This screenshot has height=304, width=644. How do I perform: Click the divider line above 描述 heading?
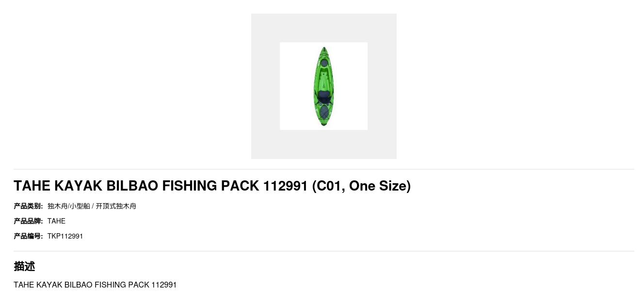(323, 251)
